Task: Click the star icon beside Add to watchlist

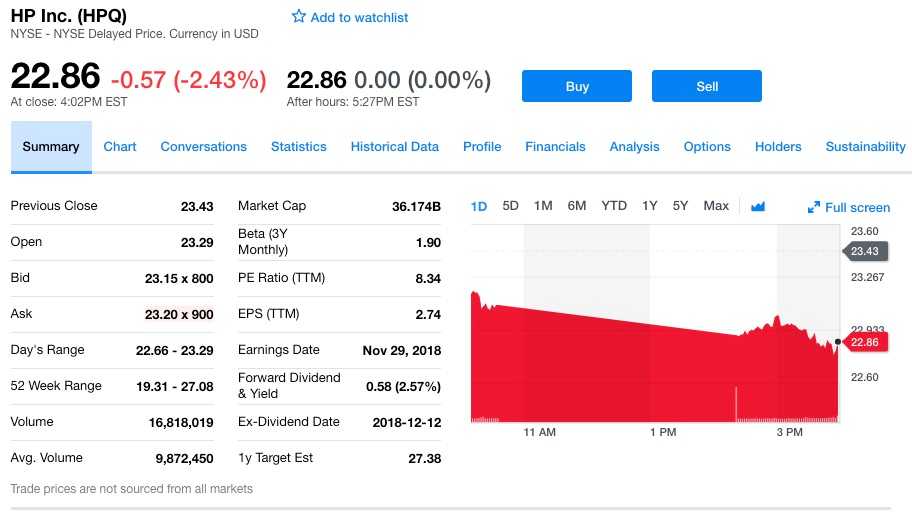Action: pyautogui.click(x=298, y=16)
